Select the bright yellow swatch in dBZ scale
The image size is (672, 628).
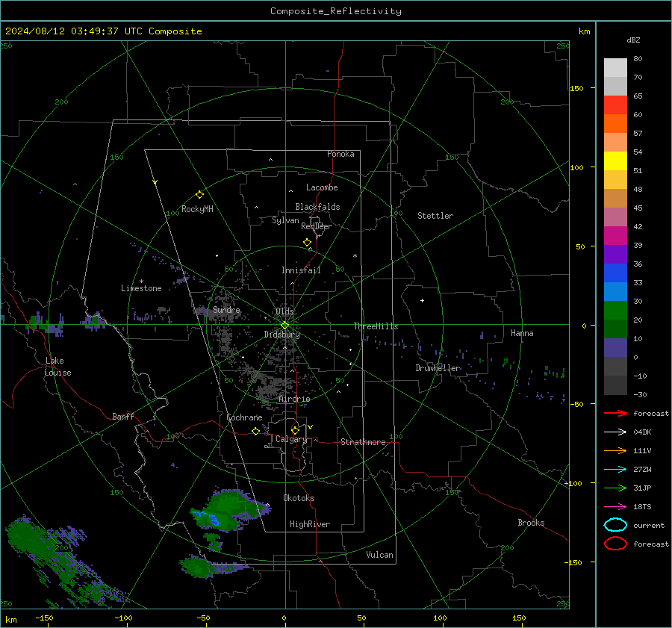(615, 161)
